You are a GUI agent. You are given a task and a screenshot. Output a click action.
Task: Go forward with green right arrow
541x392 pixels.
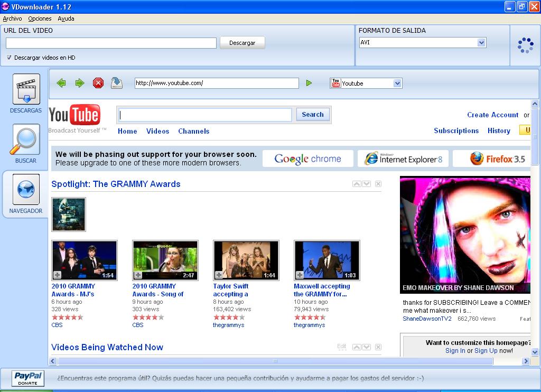pos(80,83)
